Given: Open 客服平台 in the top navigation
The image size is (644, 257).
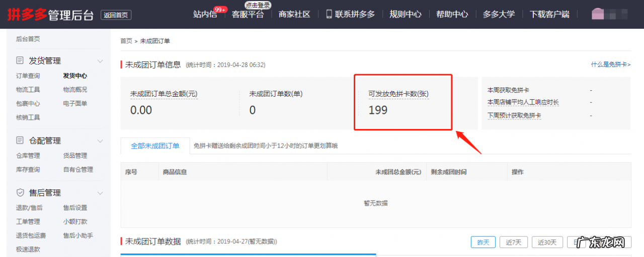Looking at the screenshot, I should coord(248,14).
